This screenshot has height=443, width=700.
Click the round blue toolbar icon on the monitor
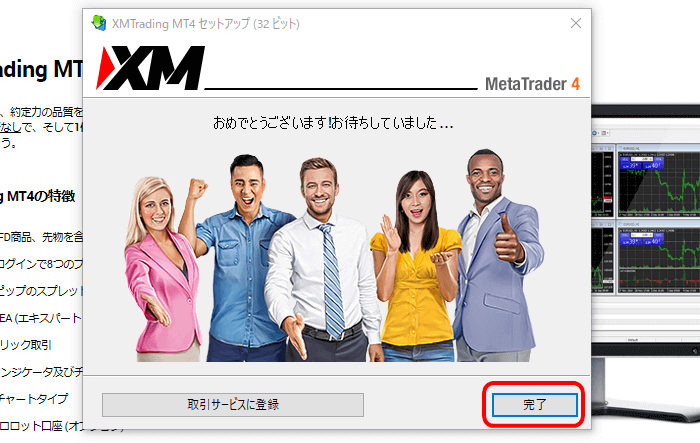(595, 133)
